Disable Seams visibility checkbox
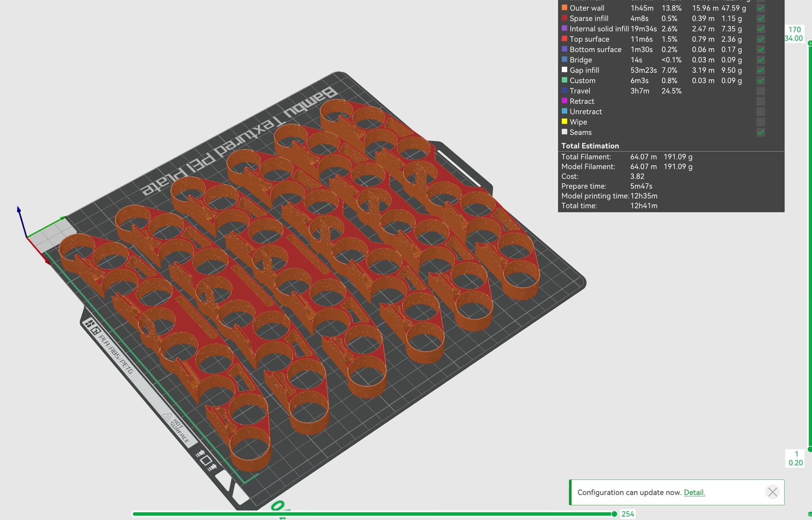The height and width of the screenshot is (520, 812). 760,132
